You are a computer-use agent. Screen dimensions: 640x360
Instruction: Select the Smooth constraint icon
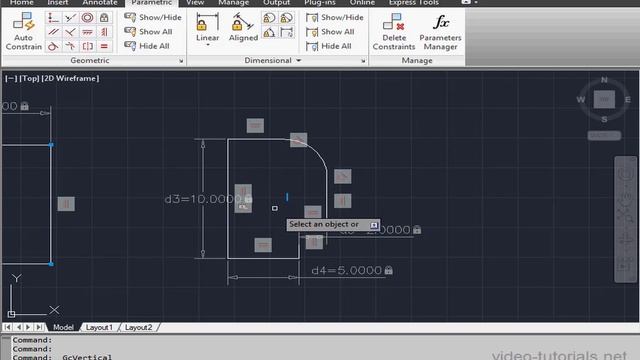tap(71, 46)
